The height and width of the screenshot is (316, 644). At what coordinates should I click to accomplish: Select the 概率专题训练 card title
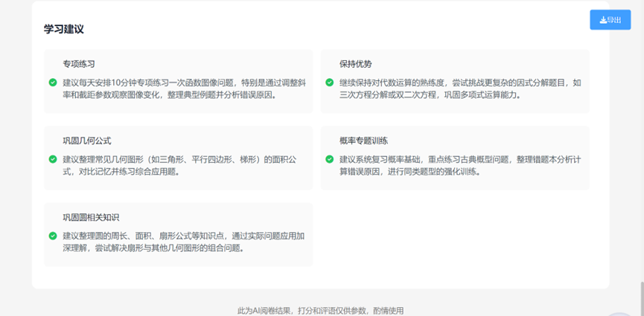pos(364,141)
